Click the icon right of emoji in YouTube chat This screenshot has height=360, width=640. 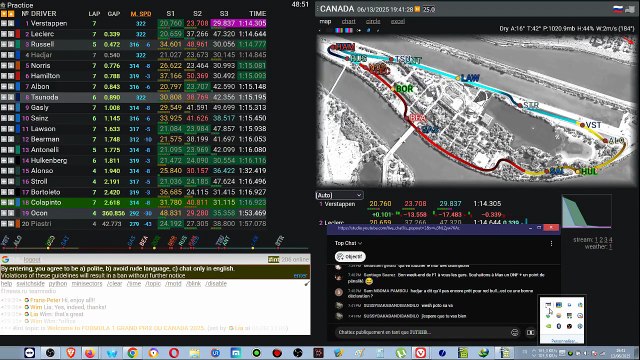click(530, 332)
